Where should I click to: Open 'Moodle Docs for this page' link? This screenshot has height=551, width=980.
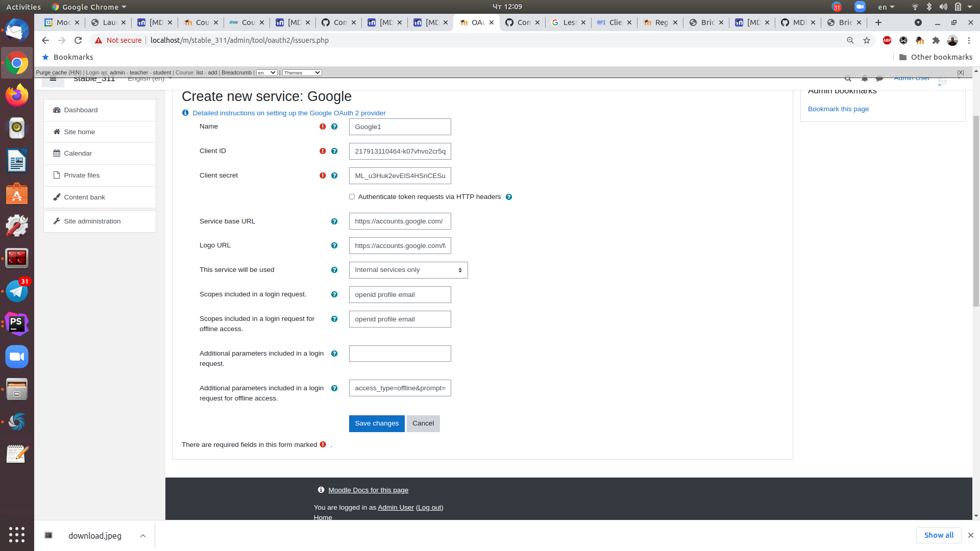coord(368,490)
